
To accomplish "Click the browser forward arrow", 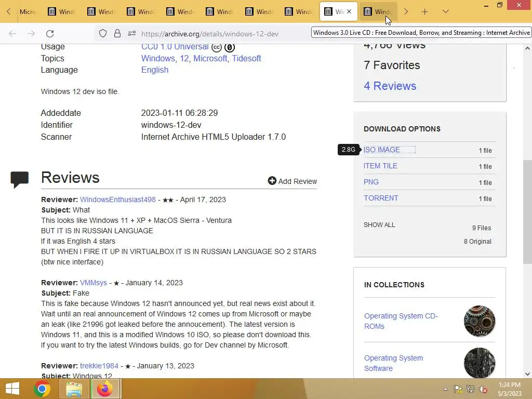I will (x=31, y=34).
